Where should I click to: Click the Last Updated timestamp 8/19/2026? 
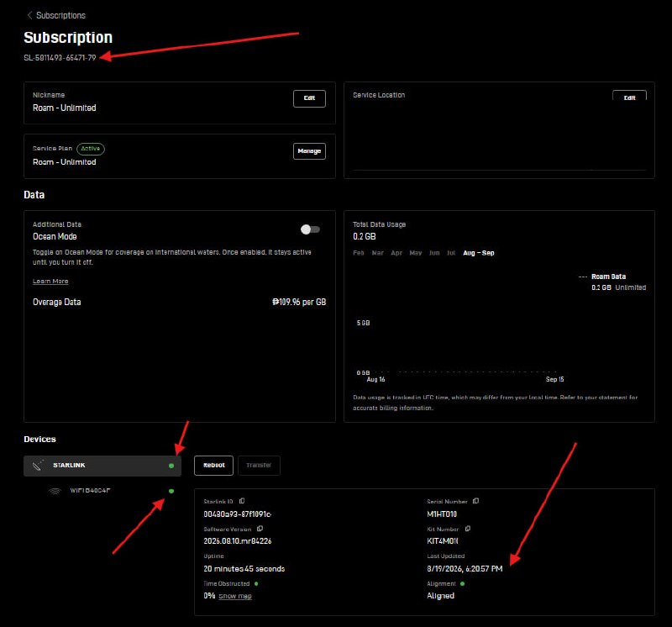[x=465, y=569]
